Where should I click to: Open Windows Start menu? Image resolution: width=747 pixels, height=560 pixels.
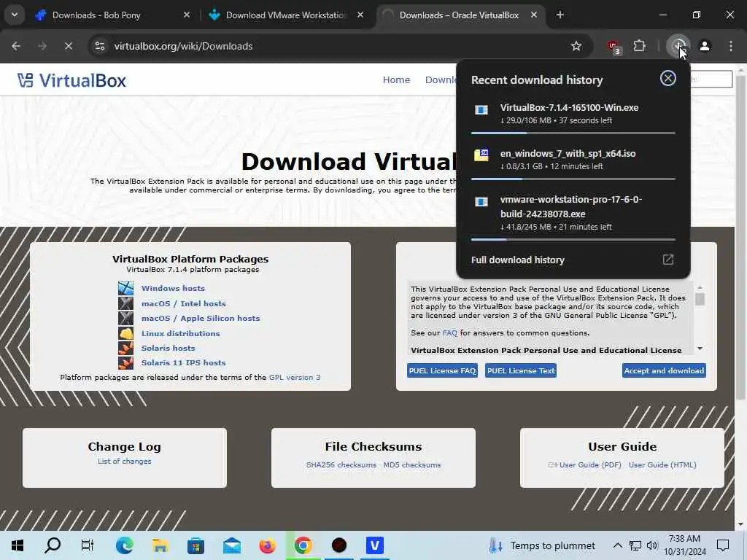pos(18,545)
